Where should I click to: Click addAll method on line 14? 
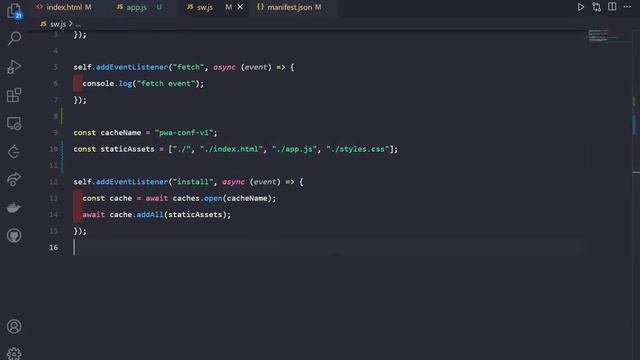pos(150,214)
